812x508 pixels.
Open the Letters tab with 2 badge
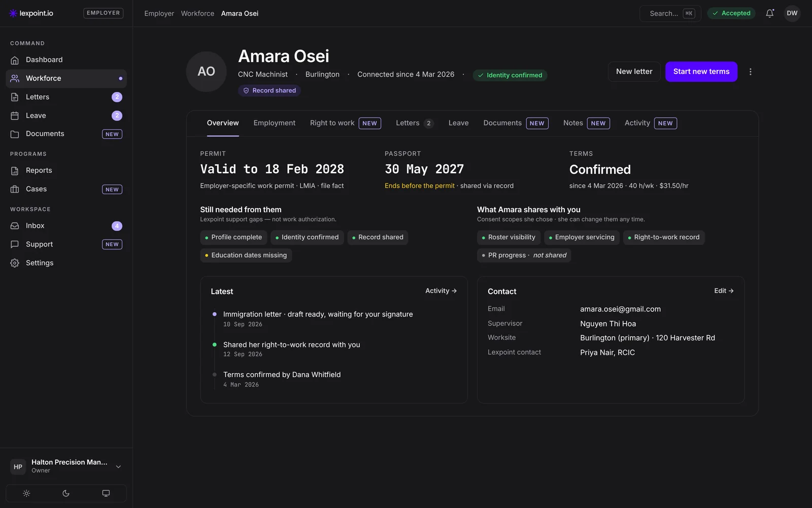pyautogui.click(x=415, y=123)
